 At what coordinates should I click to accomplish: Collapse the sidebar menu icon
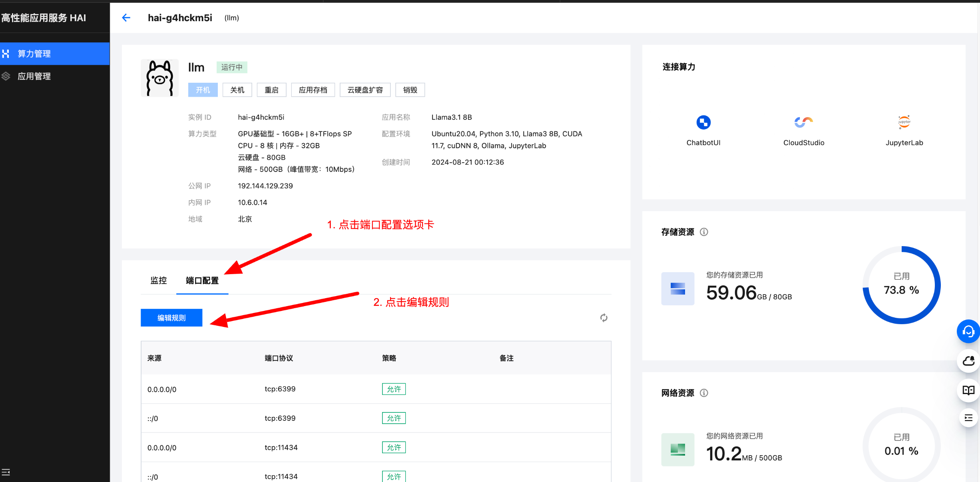[x=6, y=472]
